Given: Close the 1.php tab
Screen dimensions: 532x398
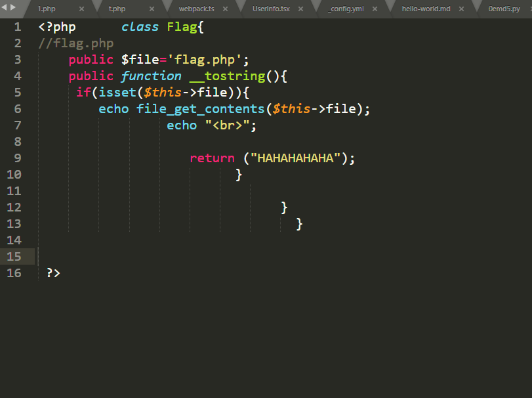Looking at the screenshot, I should (x=81, y=9).
